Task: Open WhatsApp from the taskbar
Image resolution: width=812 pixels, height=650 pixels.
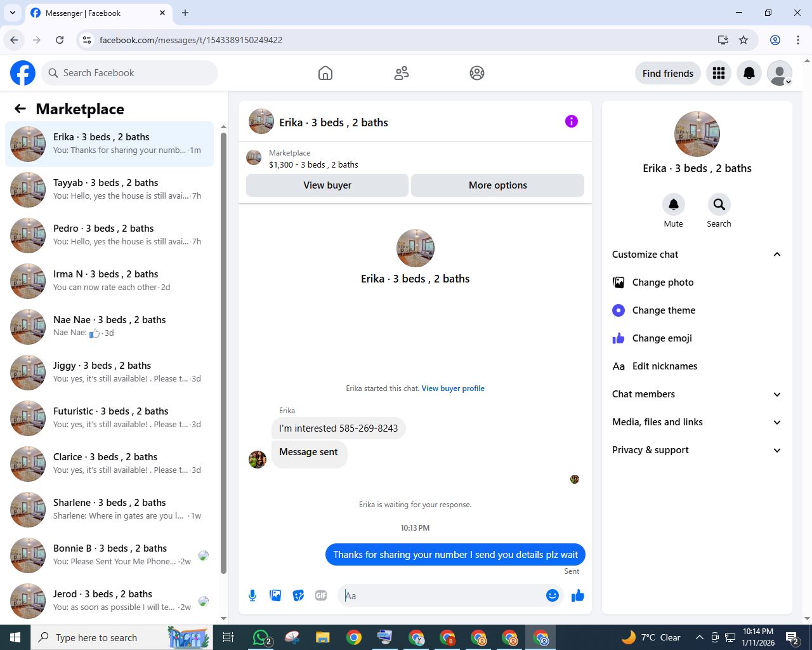Action: [x=261, y=637]
